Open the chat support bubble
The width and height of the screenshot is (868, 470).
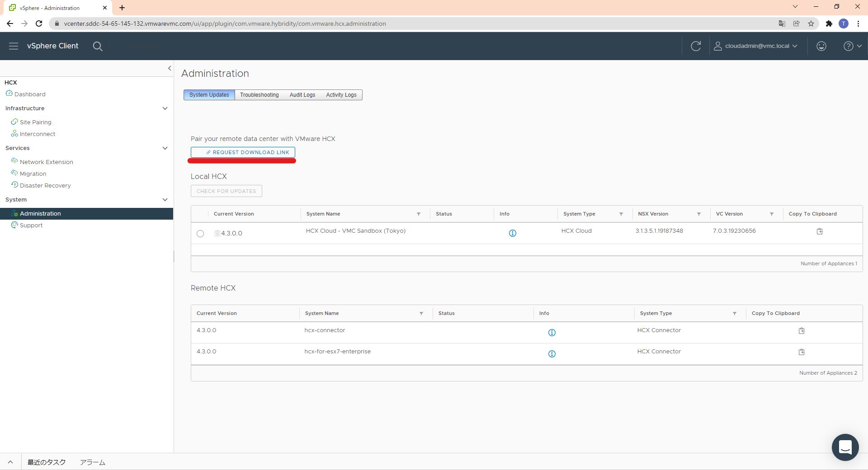[845, 447]
